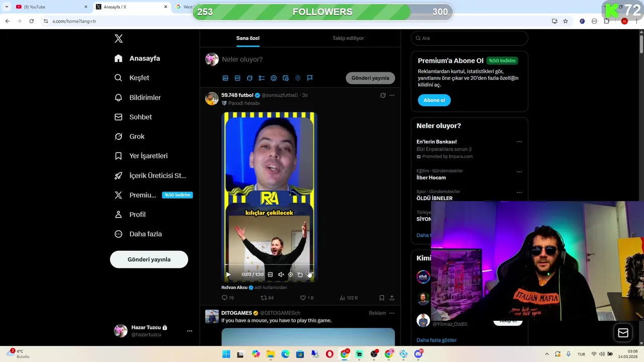The image size is (644, 362).
Task: Add a poll with the poll icon
Action: tap(262, 78)
